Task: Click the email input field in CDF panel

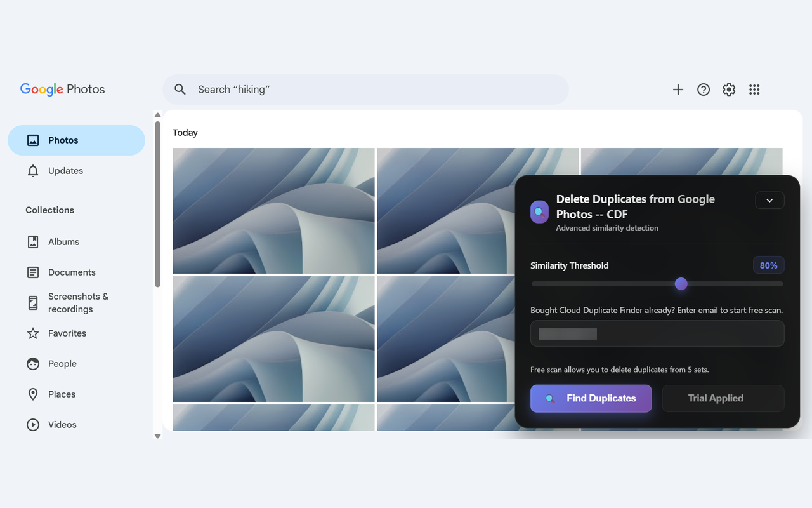Action: point(657,333)
